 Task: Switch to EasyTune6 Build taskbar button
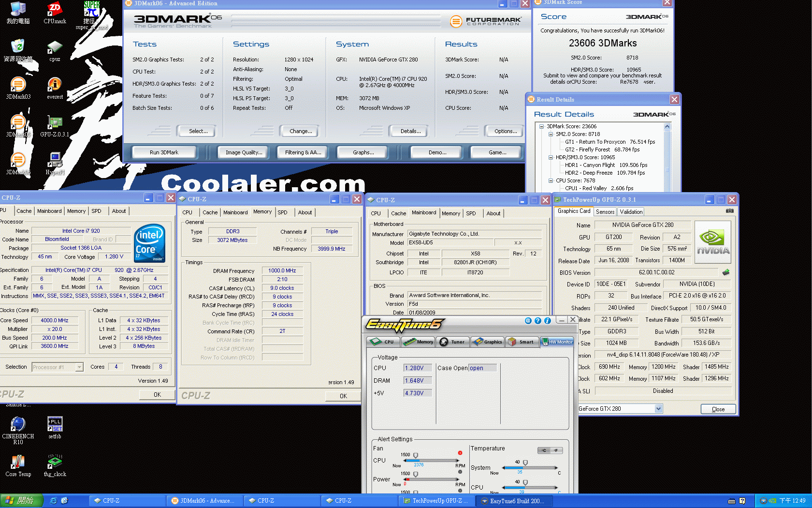[515, 501]
